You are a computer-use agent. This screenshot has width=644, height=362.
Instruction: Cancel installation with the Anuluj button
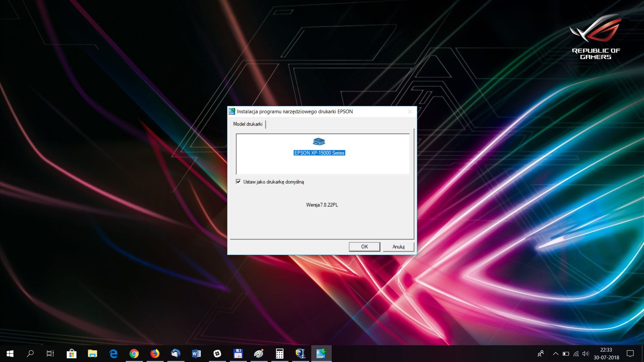pyautogui.click(x=398, y=247)
